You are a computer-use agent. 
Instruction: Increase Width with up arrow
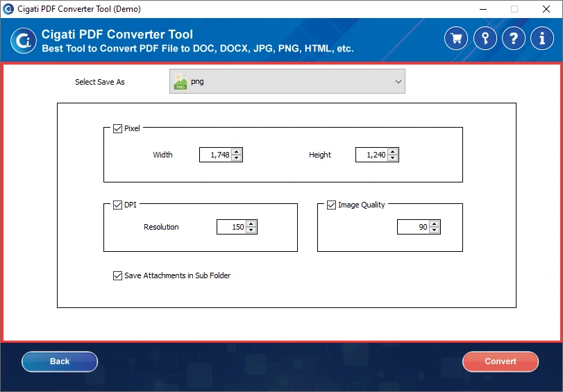point(236,151)
